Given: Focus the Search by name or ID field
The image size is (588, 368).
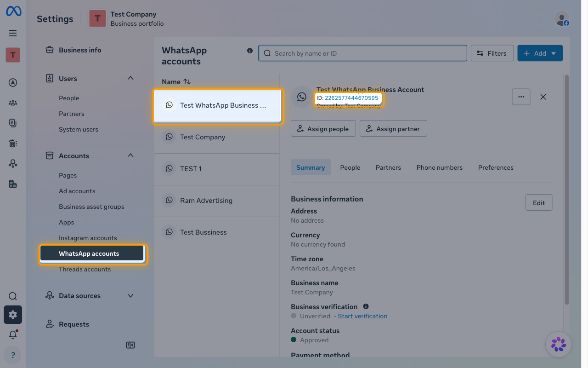Looking at the screenshot, I should click(362, 53).
